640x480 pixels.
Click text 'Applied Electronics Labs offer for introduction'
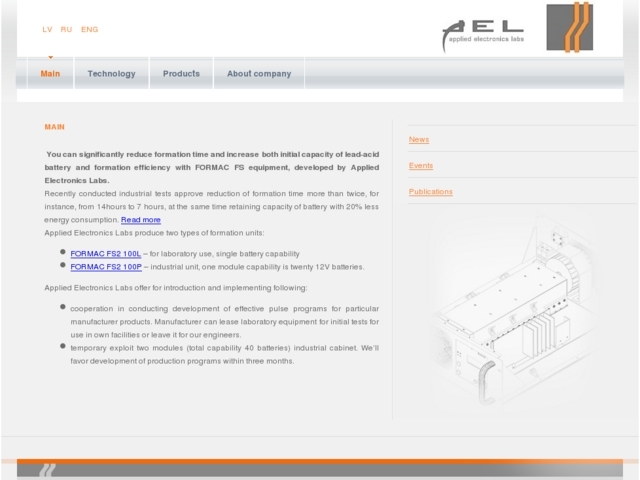click(x=176, y=288)
